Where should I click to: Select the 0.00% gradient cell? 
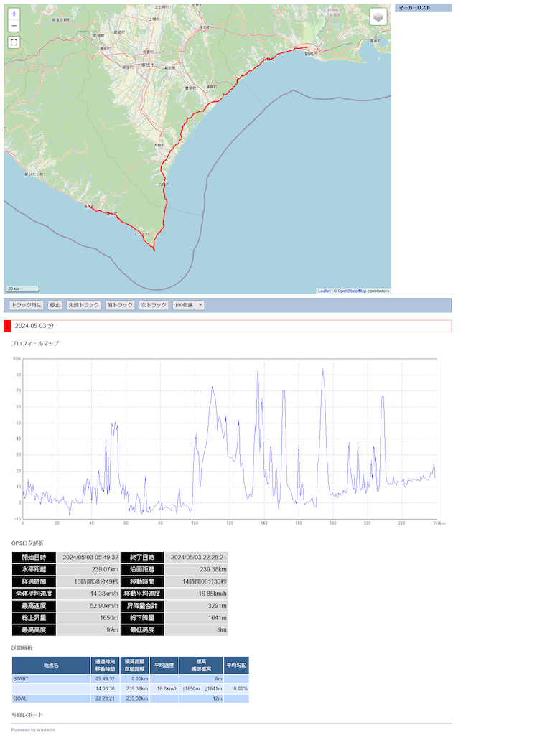click(x=236, y=689)
